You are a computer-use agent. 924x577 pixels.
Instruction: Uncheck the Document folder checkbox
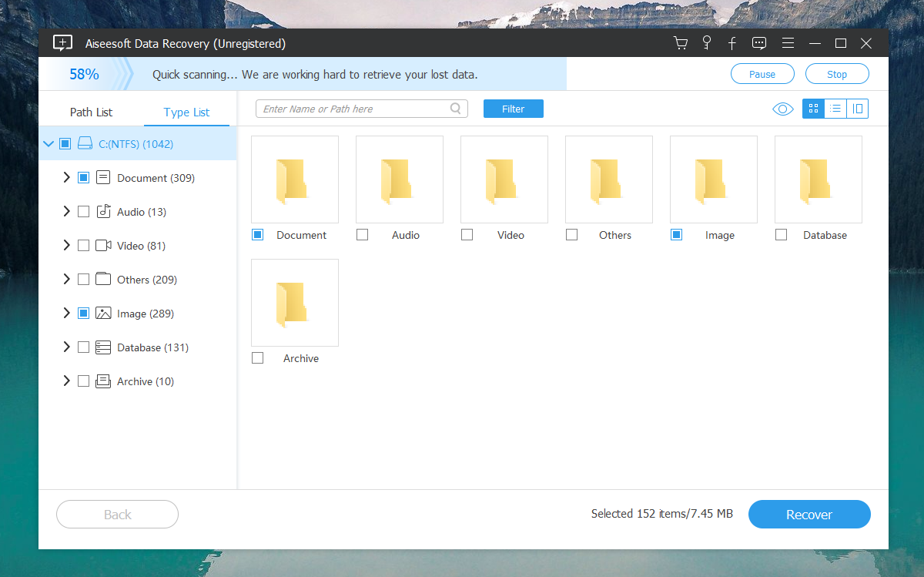point(257,234)
